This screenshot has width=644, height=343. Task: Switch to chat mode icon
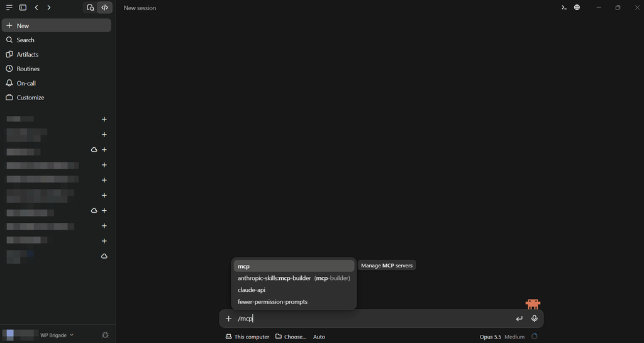click(91, 8)
